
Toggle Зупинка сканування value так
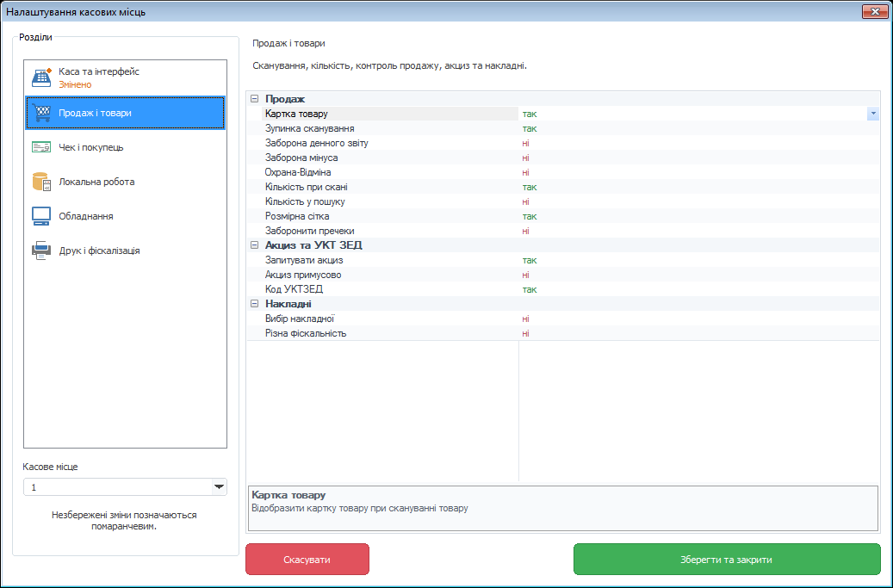click(x=530, y=128)
